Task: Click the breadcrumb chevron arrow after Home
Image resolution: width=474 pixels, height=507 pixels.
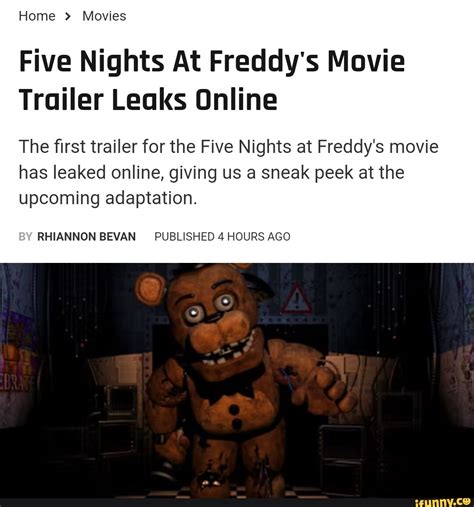Action: pos(68,16)
